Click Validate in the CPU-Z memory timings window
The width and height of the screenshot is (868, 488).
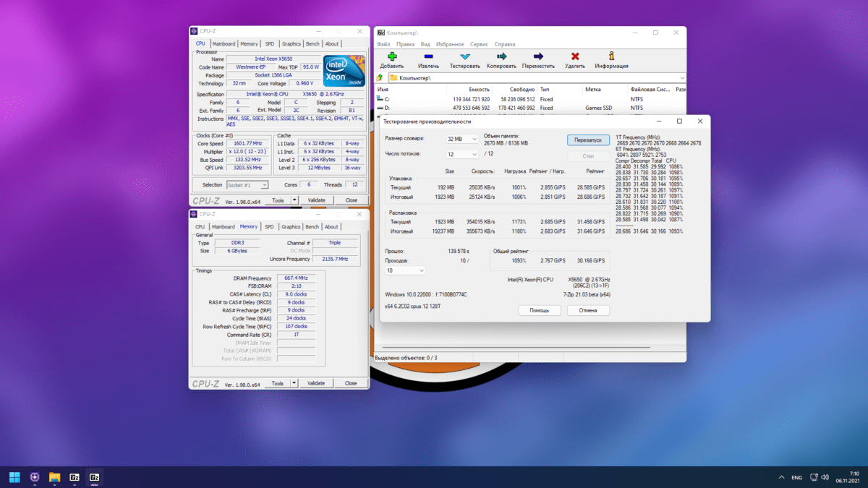[x=316, y=383]
